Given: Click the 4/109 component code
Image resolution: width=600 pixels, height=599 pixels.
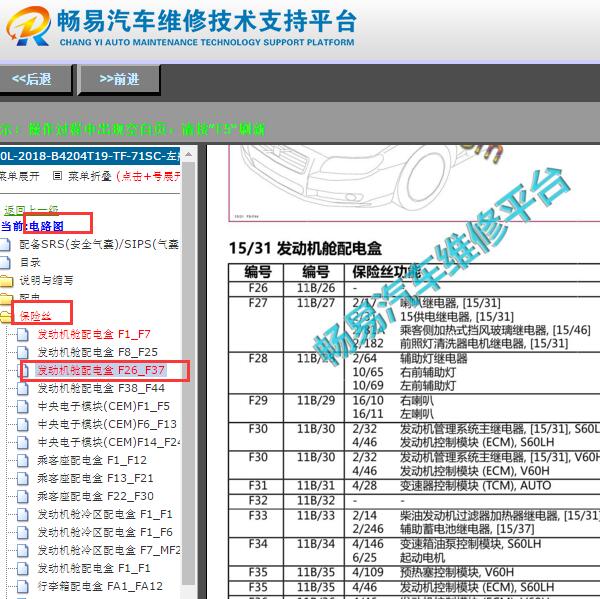Looking at the screenshot, I should point(368,572).
